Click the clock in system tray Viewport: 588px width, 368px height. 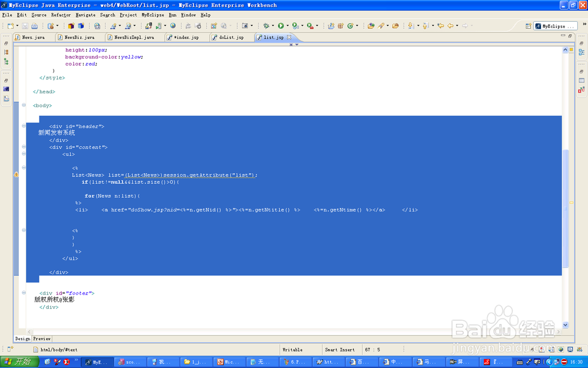576,362
